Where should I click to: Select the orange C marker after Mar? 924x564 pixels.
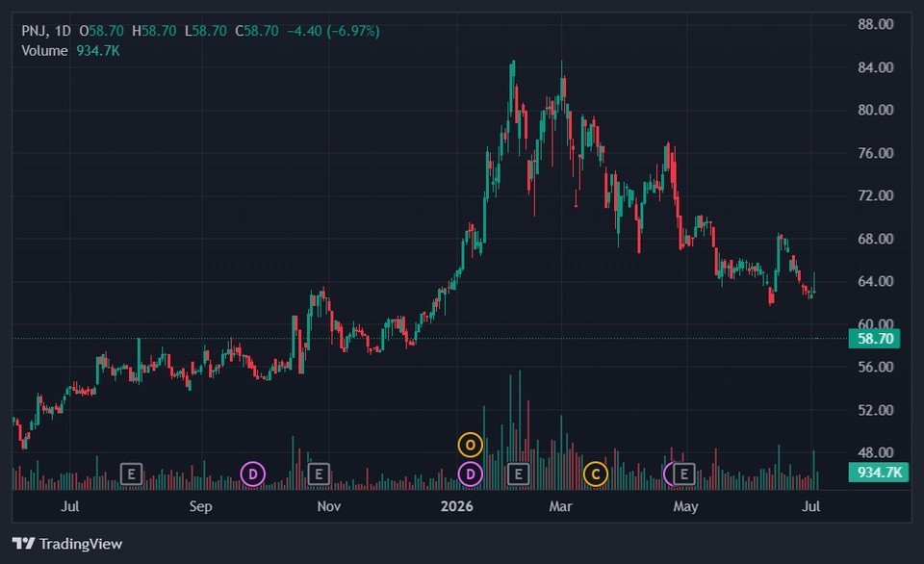(x=596, y=474)
